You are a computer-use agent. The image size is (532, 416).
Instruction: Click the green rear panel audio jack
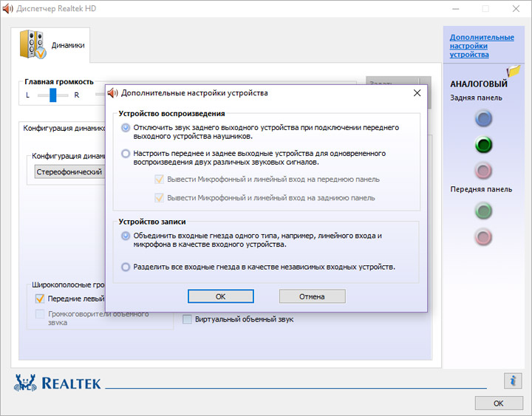[x=483, y=145]
